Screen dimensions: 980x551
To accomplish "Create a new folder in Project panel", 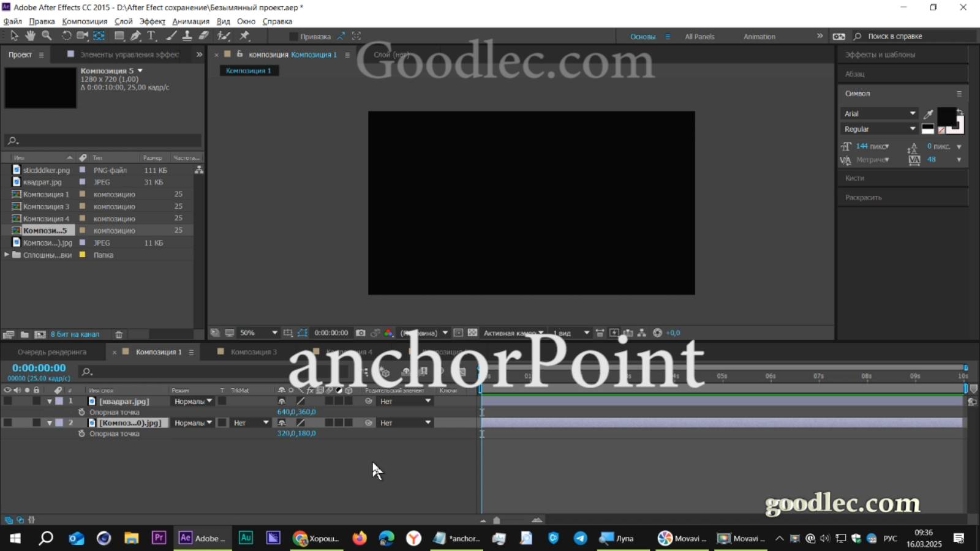I will 24,334.
